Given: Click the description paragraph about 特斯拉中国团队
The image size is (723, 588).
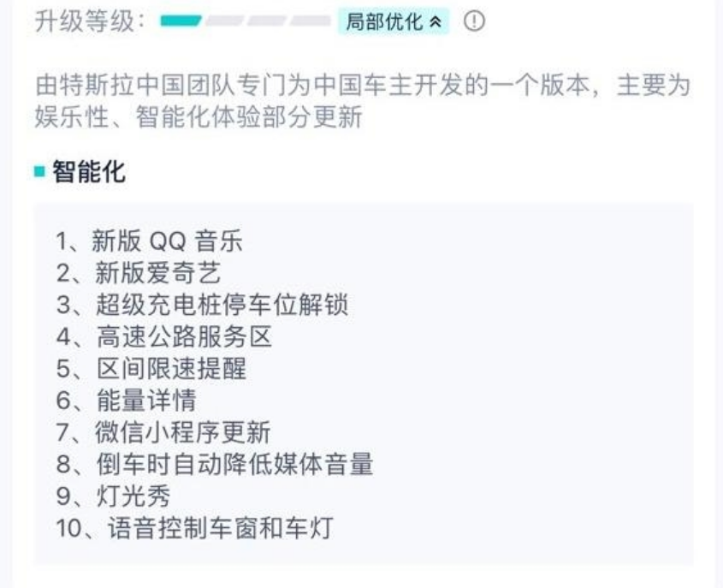Looking at the screenshot, I should tap(363, 100).
